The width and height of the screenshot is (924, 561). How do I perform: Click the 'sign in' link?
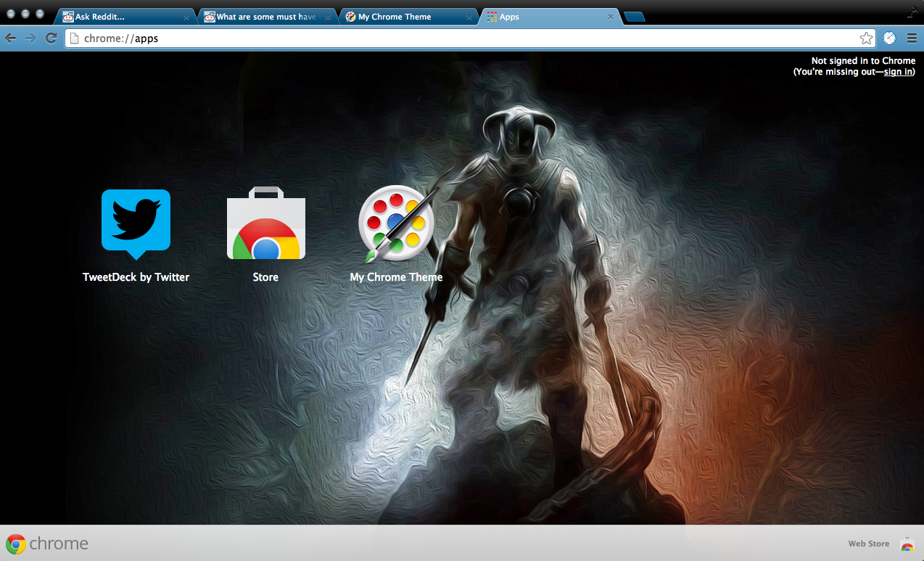click(898, 72)
